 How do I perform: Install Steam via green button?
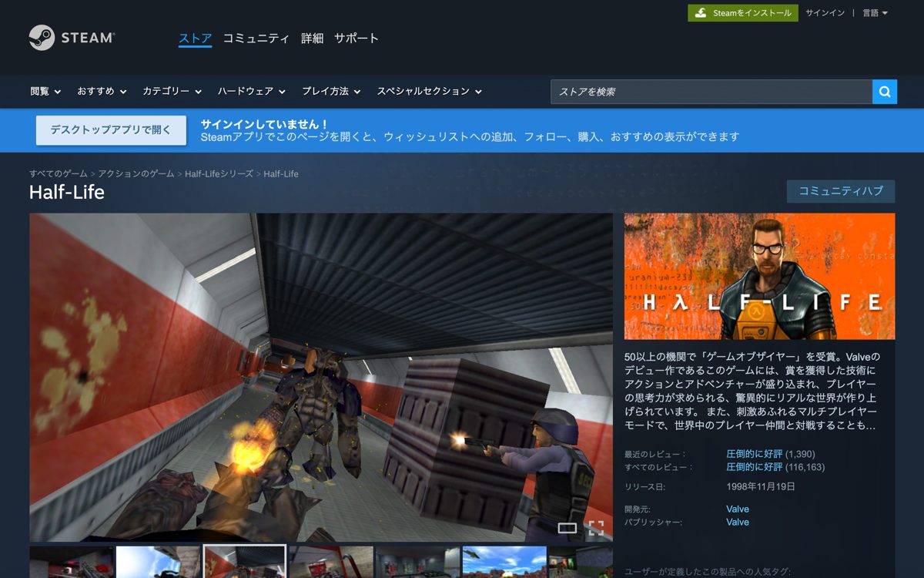[x=743, y=13]
